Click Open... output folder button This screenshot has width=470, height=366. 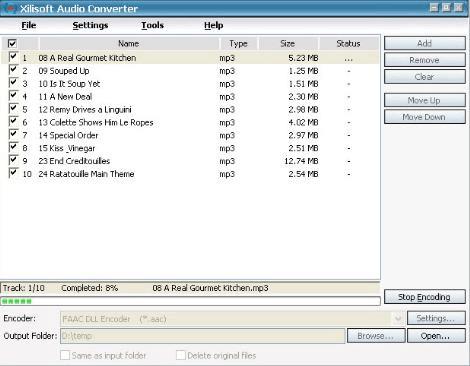436,336
